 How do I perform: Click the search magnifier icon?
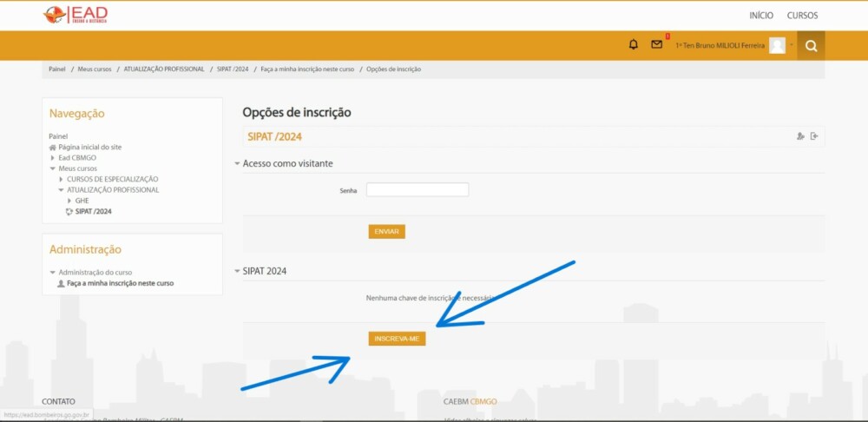click(811, 46)
